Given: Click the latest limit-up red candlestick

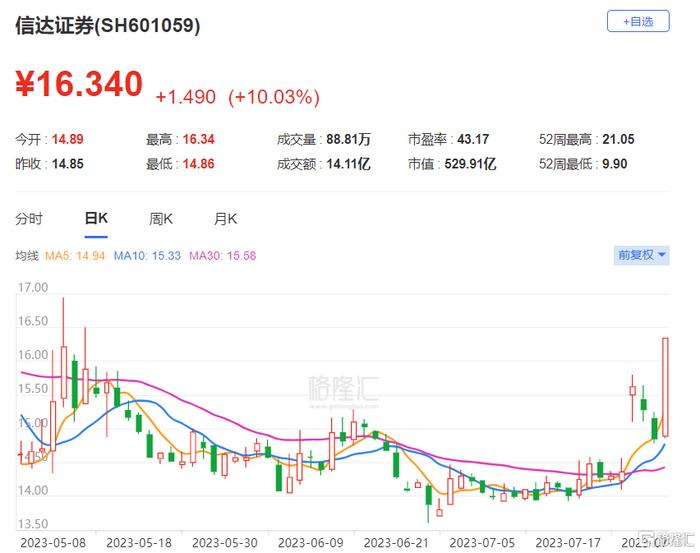Looking at the screenshot, I should tap(665, 387).
